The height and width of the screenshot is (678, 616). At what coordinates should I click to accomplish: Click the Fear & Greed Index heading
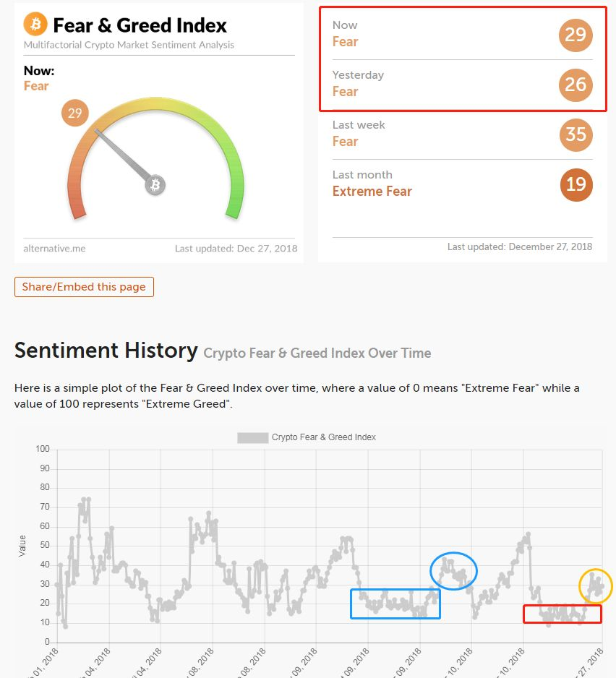pyautogui.click(x=140, y=25)
